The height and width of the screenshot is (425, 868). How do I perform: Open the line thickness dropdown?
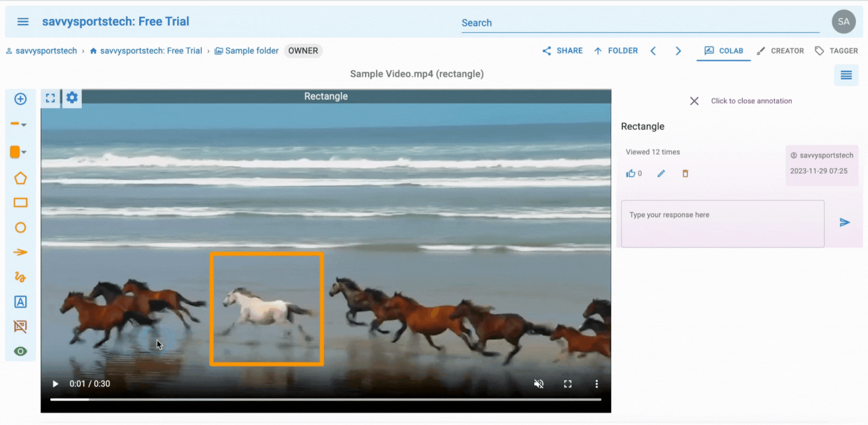pyautogui.click(x=19, y=124)
